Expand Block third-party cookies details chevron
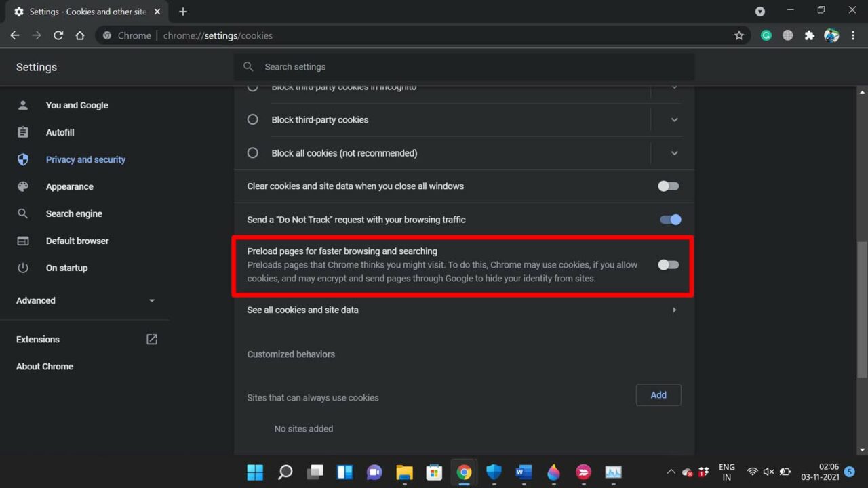868x488 pixels. point(674,120)
